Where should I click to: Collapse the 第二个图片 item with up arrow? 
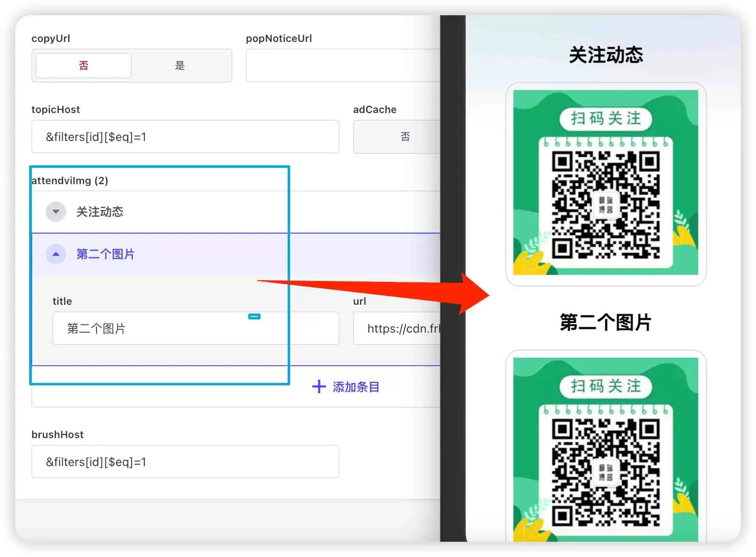point(56,254)
